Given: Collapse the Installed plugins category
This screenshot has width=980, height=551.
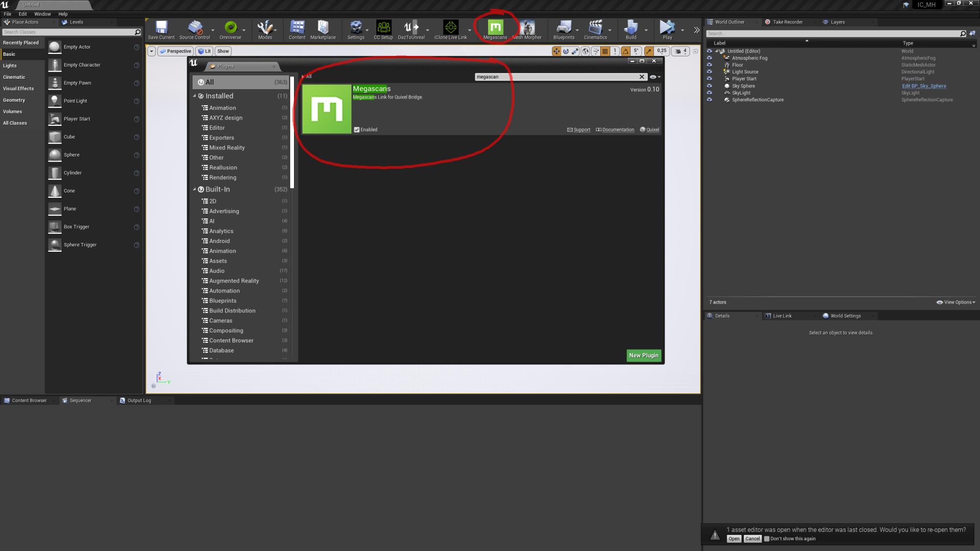Looking at the screenshot, I should click(x=195, y=96).
